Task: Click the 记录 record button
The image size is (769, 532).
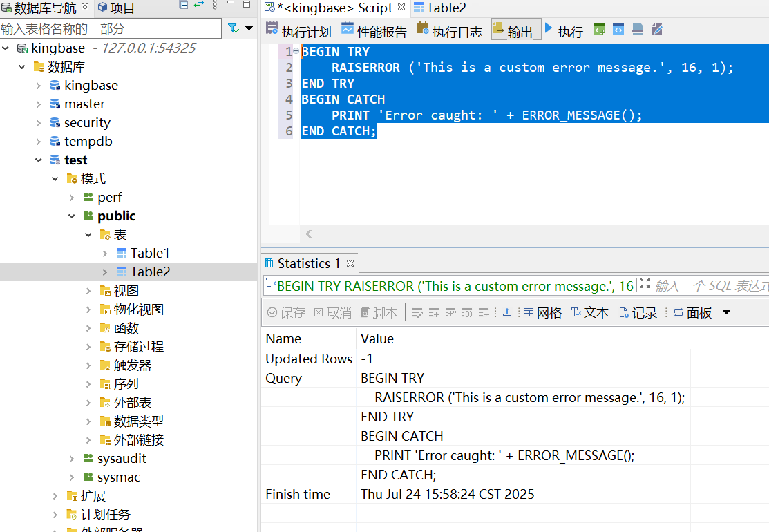Action: click(x=638, y=312)
